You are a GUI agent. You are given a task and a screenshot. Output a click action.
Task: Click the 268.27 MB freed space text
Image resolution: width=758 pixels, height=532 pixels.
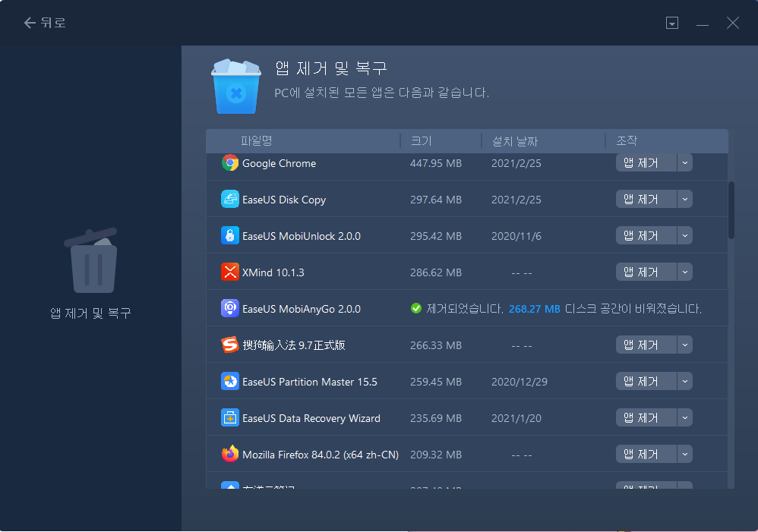pos(534,309)
